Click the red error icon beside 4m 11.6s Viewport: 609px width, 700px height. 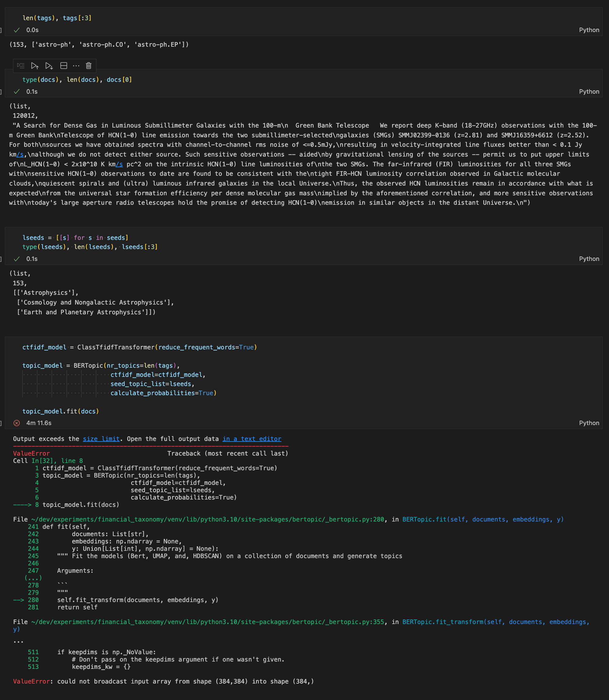tap(17, 423)
